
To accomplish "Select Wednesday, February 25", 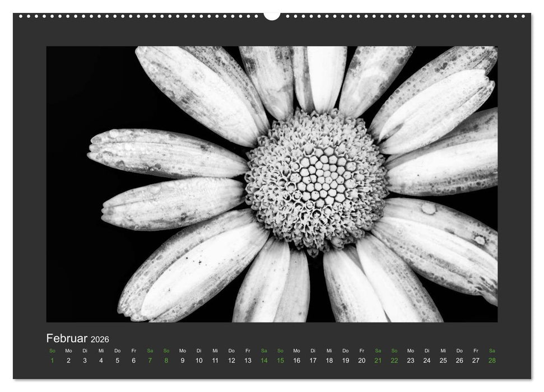I will click(x=443, y=361).
